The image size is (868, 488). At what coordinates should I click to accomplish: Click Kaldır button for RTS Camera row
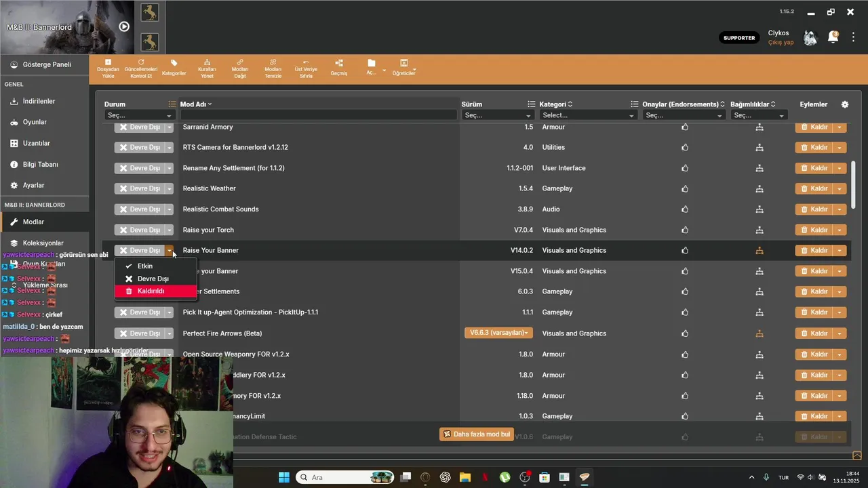(x=814, y=147)
